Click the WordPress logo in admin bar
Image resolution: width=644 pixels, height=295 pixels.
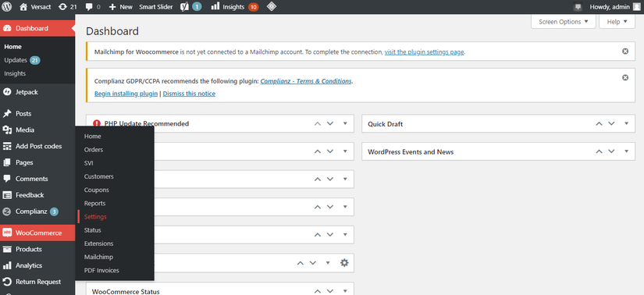[x=7, y=6]
